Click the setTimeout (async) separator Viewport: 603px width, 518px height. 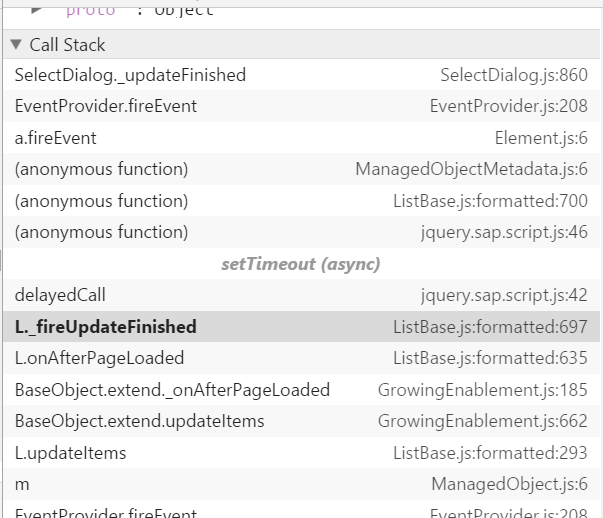(x=301, y=264)
